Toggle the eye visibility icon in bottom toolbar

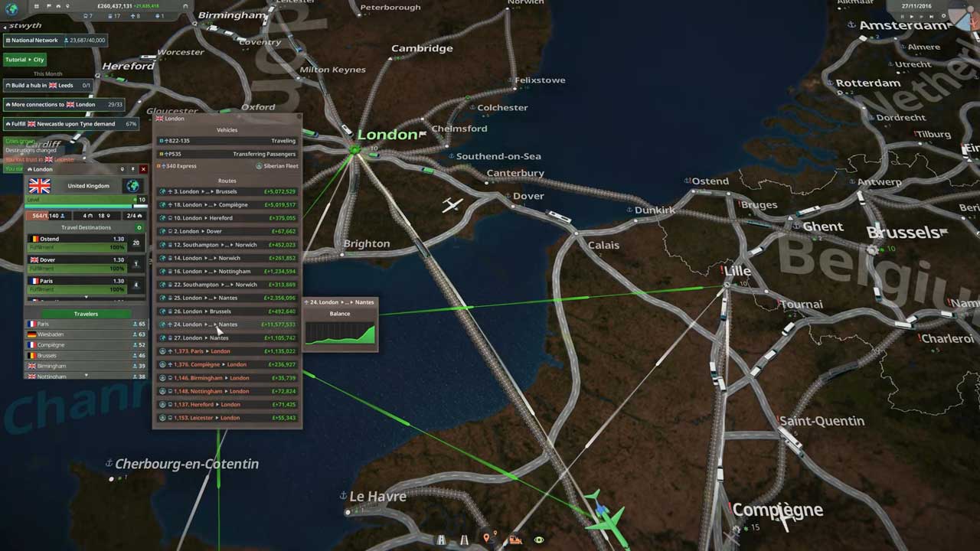[539, 540]
